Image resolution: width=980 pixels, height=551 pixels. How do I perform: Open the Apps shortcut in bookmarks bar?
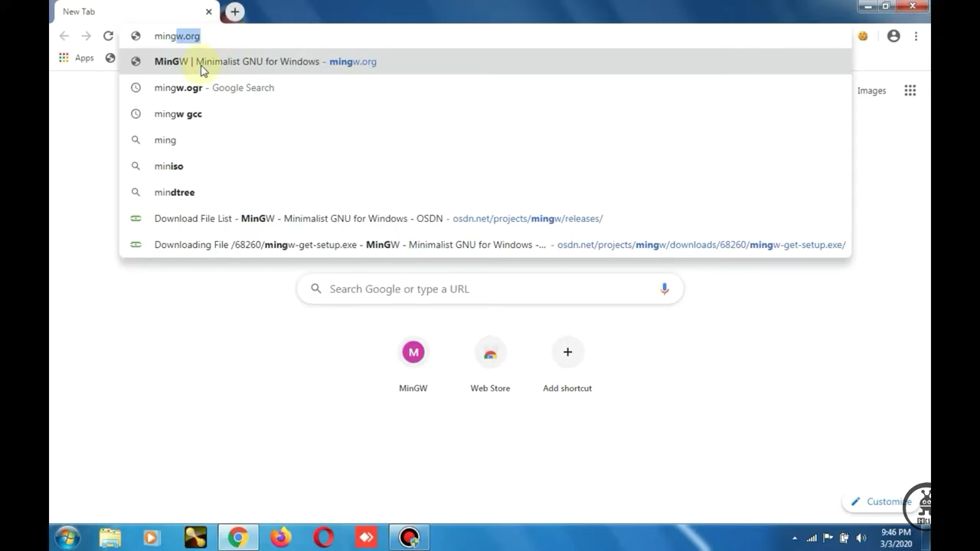click(x=77, y=58)
